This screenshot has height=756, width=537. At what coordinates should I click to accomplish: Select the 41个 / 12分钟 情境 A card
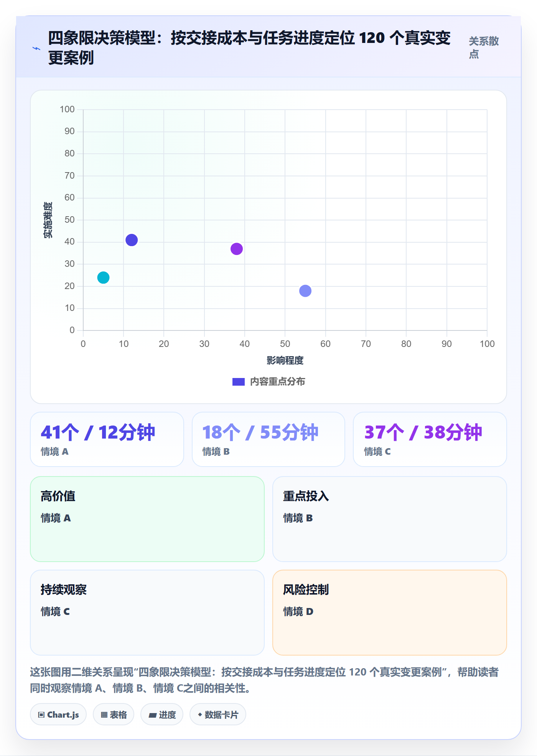pos(107,439)
